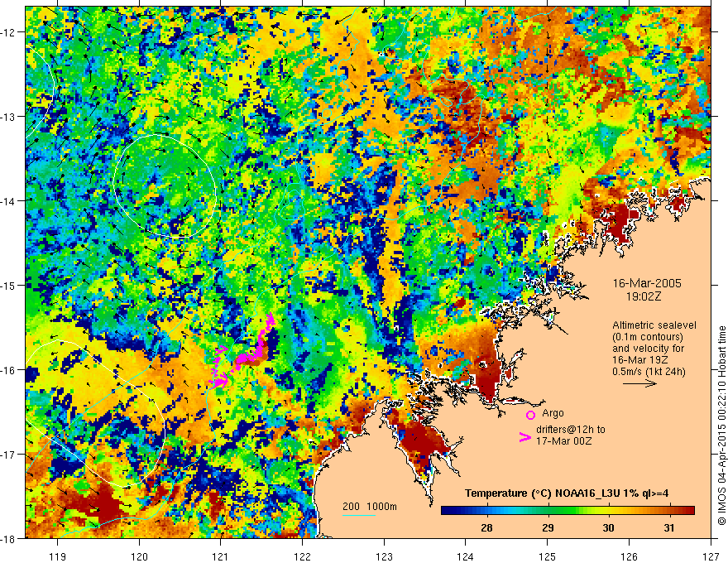Click the 'Altimetric sealevel' caption line
This screenshot has height=563, width=728.
(x=654, y=325)
